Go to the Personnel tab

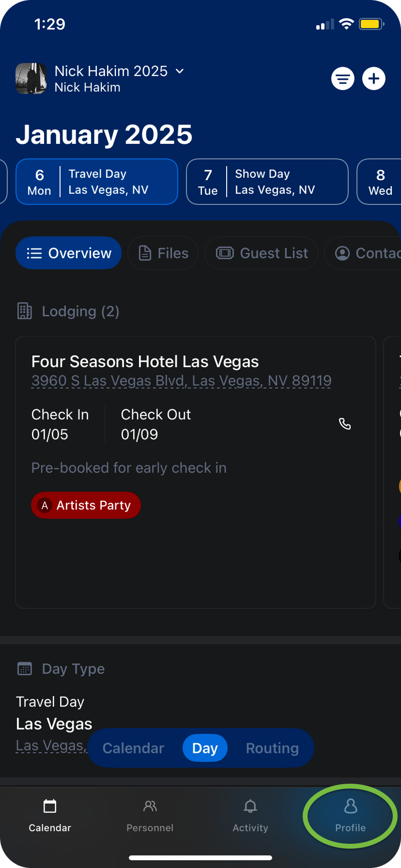(150, 816)
